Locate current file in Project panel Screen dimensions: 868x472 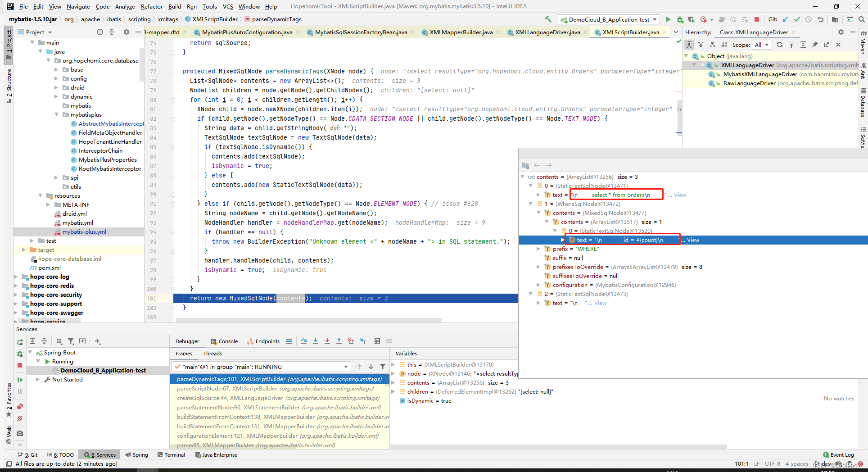point(100,32)
